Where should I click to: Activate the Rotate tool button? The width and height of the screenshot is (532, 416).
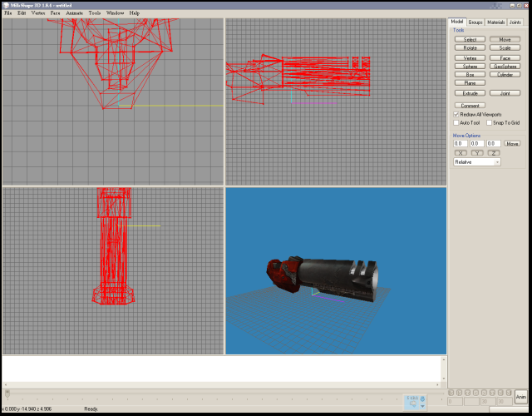(470, 48)
